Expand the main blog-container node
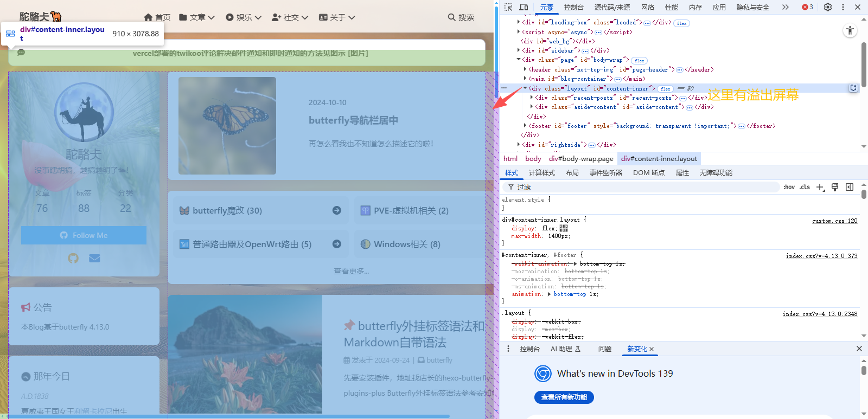Image resolution: width=868 pixels, height=419 pixels. pos(525,78)
